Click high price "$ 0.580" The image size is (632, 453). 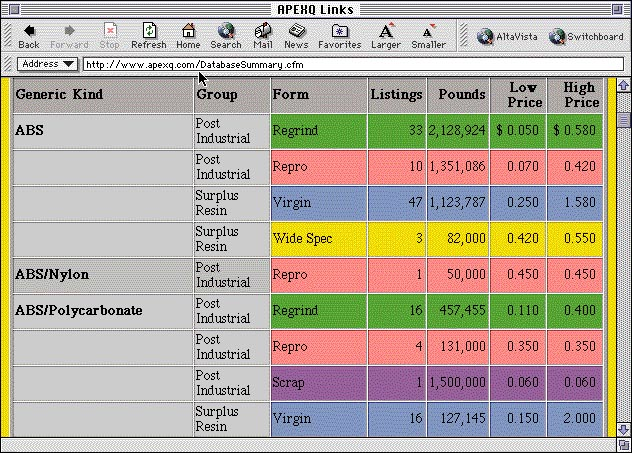(x=574, y=131)
